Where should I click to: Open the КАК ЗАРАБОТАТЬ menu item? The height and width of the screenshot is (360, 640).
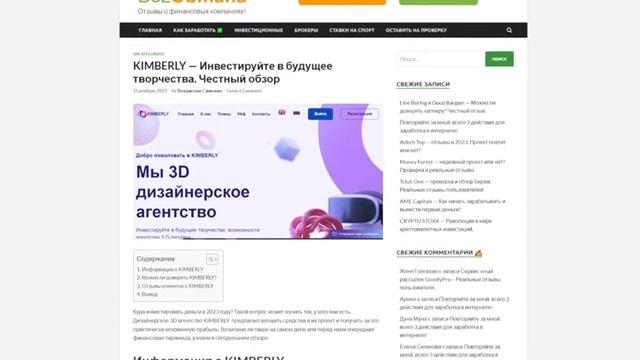(198, 30)
